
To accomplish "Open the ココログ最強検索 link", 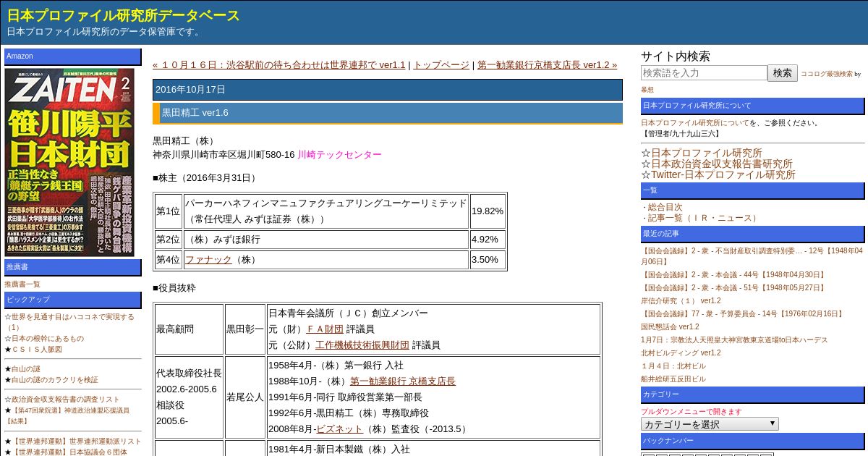I will pos(826,74).
